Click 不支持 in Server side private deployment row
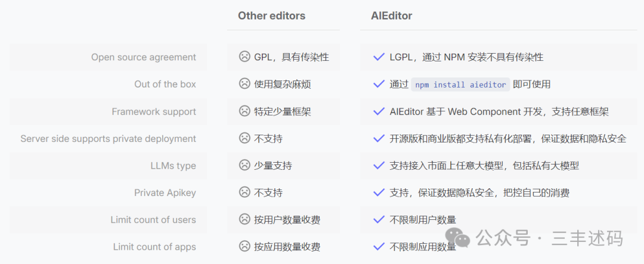Screen dimensions: 644x264 click(268, 138)
